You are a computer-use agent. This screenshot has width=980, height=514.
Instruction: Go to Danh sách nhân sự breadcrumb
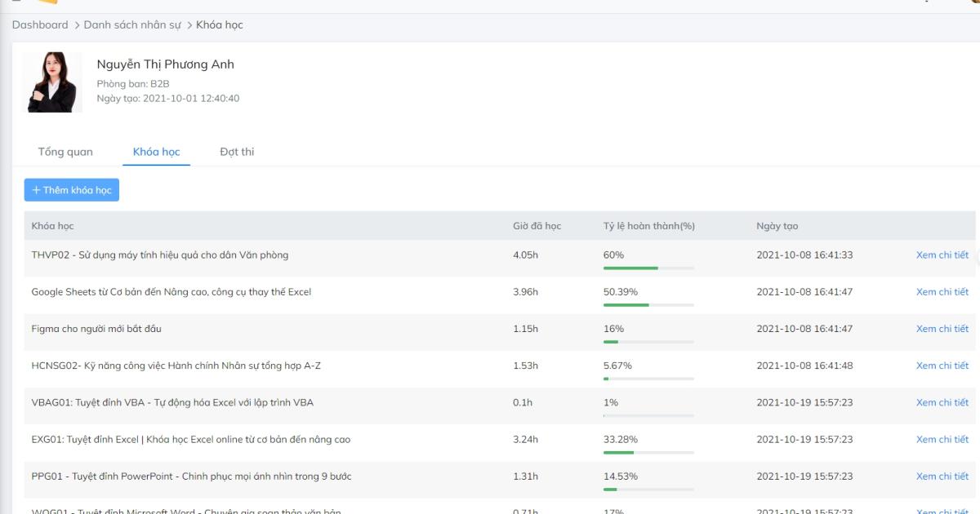click(x=134, y=24)
